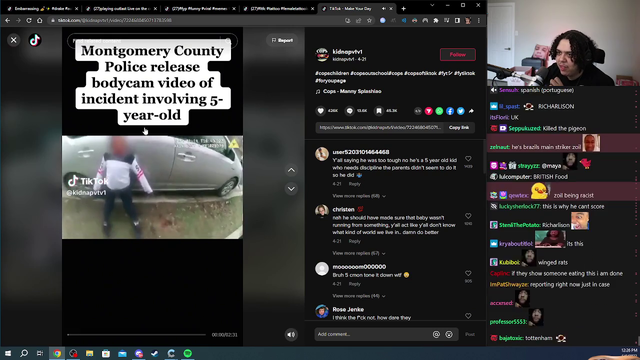Viewport: 640px width, 360px height.
Task: Open the tab search dropdown arrow
Action: 432,5
